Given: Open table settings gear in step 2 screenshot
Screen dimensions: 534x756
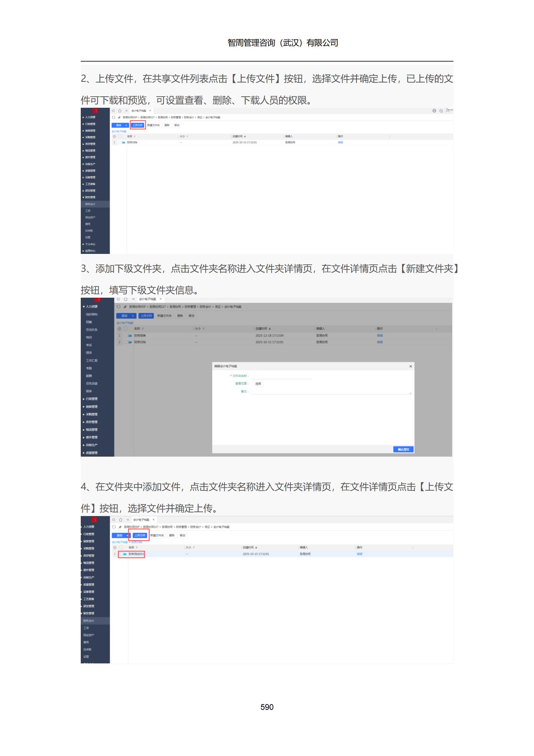Looking at the screenshot, I should (x=114, y=136).
